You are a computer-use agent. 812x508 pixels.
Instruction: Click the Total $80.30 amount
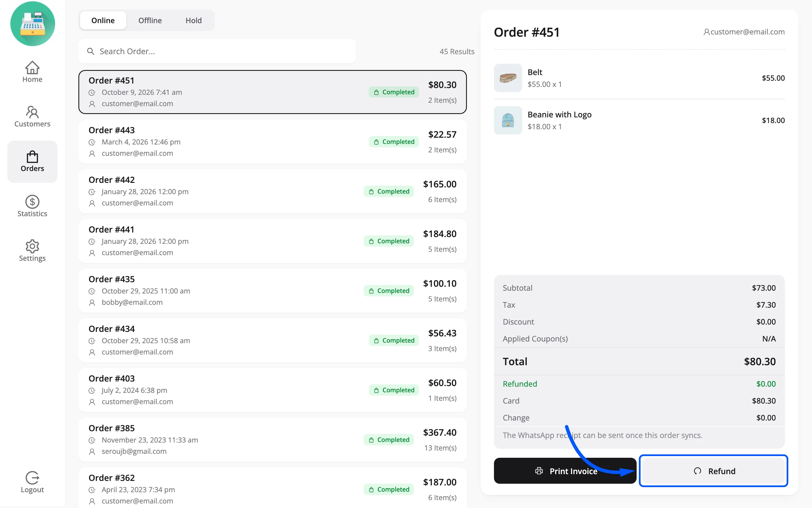click(760, 362)
